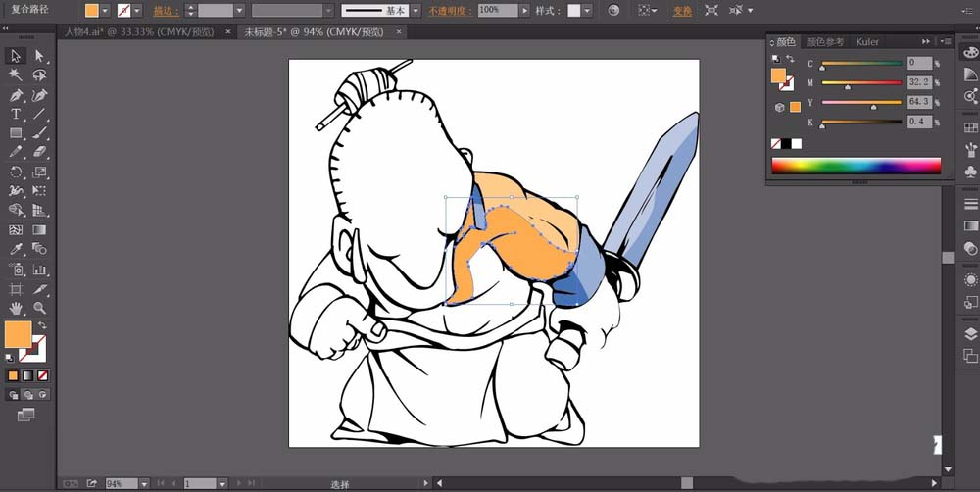Collapse Color panel with double-arrow button
This screenshot has width=980, height=492.
[926, 41]
